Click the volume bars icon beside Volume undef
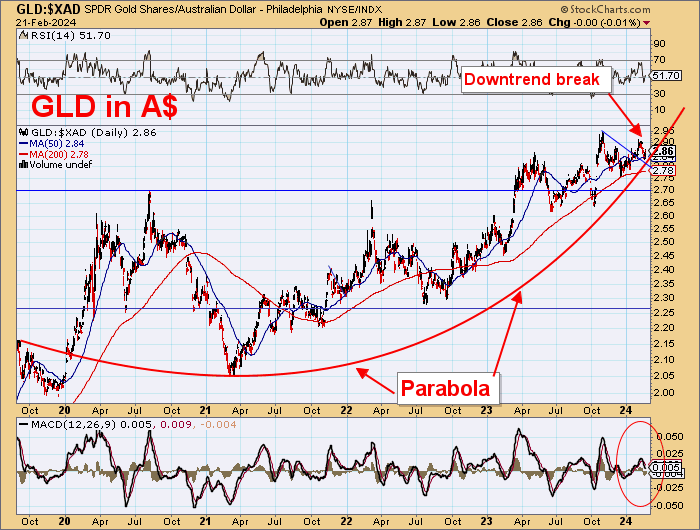The height and width of the screenshot is (530, 700). 24,165
